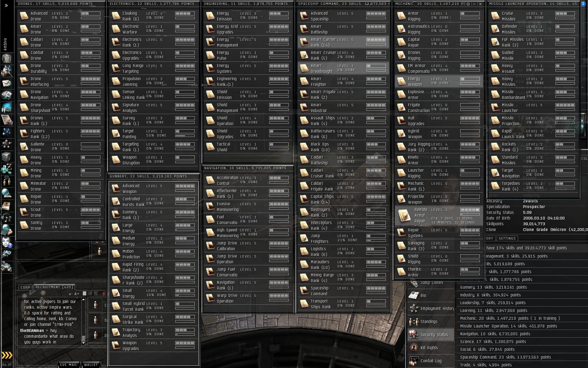The height and width of the screenshot is (368, 588).
Task: Click the yellow chevrons at sidebar bottom
Action: click(x=7, y=355)
